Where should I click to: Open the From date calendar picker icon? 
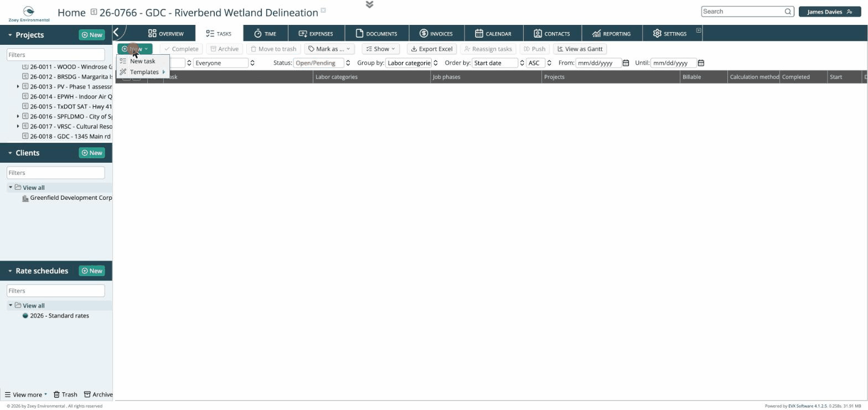(x=626, y=63)
